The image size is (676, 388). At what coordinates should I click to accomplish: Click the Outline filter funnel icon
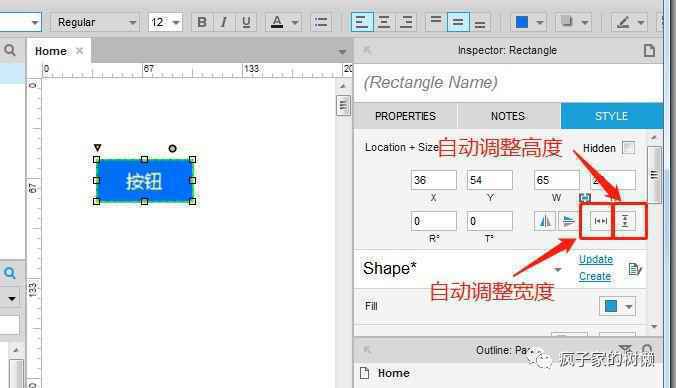[625, 350]
